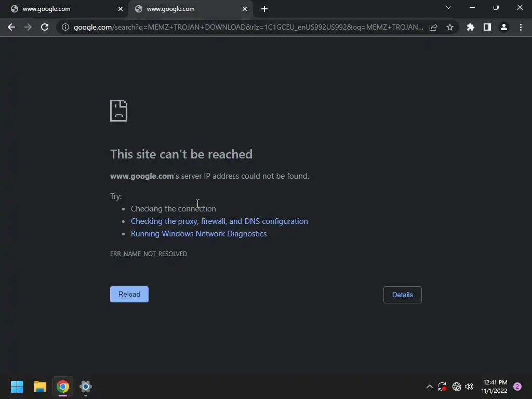Open the Chrome profile icon
Viewport: 532px width, 399px height.
pos(504,27)
